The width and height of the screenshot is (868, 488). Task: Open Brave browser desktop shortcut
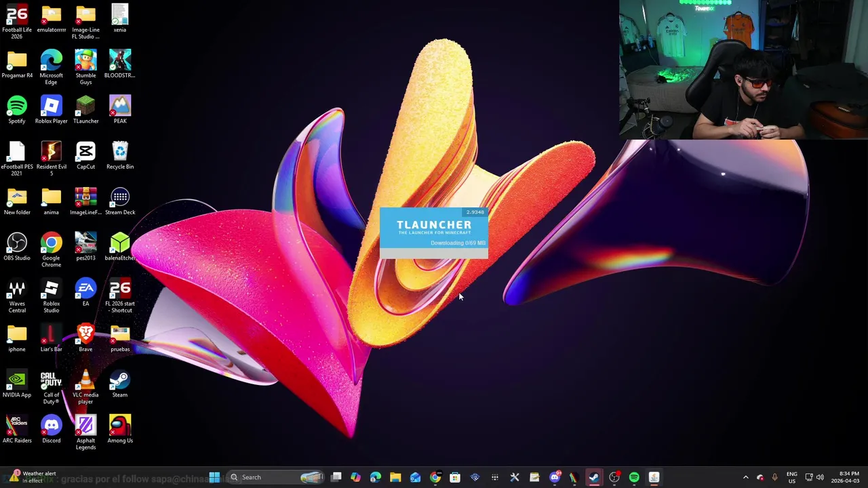click(x=85, y=338)
